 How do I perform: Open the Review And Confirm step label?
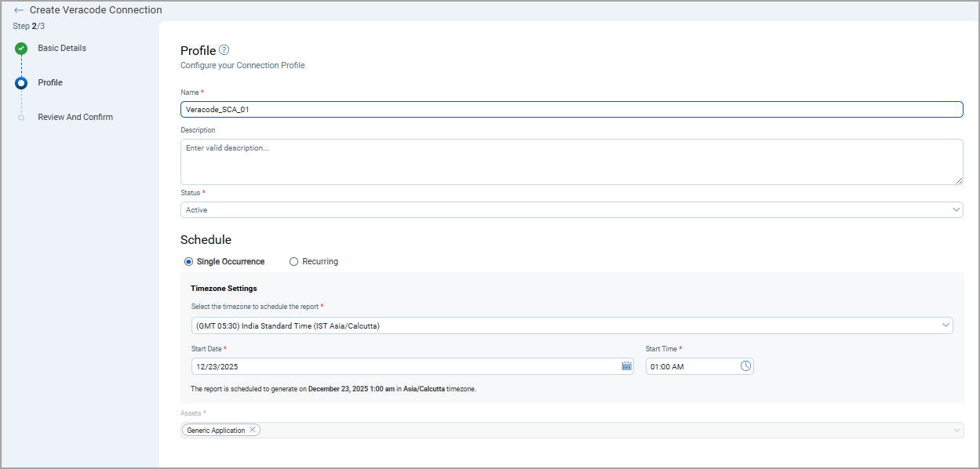pos(75,118)
